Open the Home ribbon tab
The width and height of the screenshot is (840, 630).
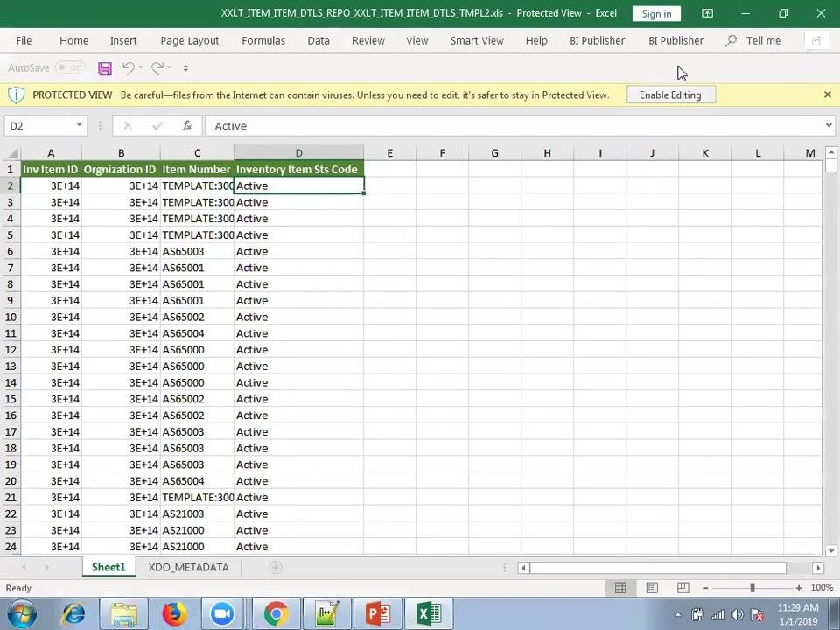pyautogui.click(x=73, y=41)
